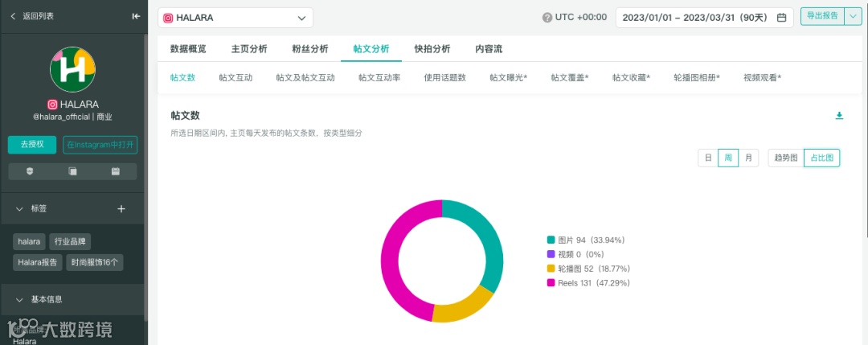Click legend text 图片 94（33.94%）
Image resolution: width=868 pixels, height=345 pixels.
click(x=592, y=240)
